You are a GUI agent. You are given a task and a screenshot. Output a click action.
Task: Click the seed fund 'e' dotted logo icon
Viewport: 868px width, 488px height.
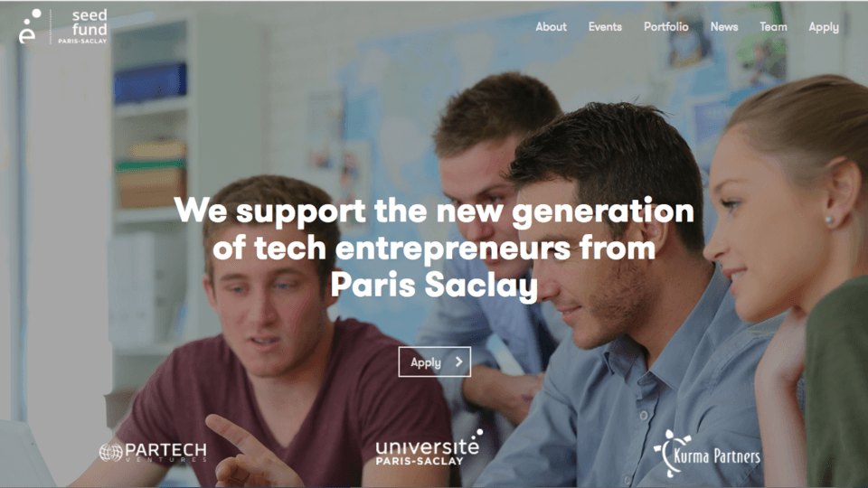coord(29,26)
